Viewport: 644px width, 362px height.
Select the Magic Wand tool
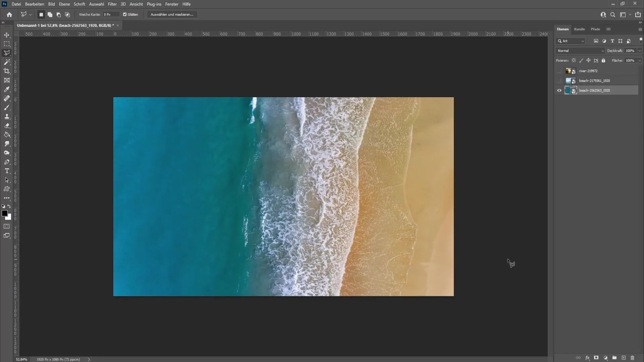[x=7, y=62]
